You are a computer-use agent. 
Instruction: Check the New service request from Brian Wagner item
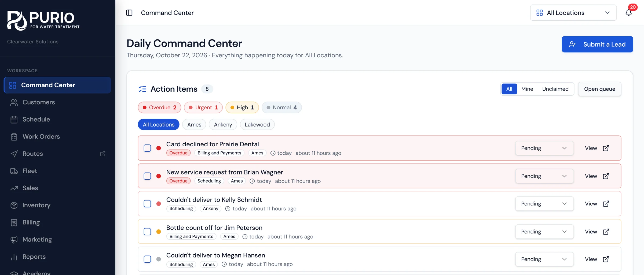click(x=147, y=176)
